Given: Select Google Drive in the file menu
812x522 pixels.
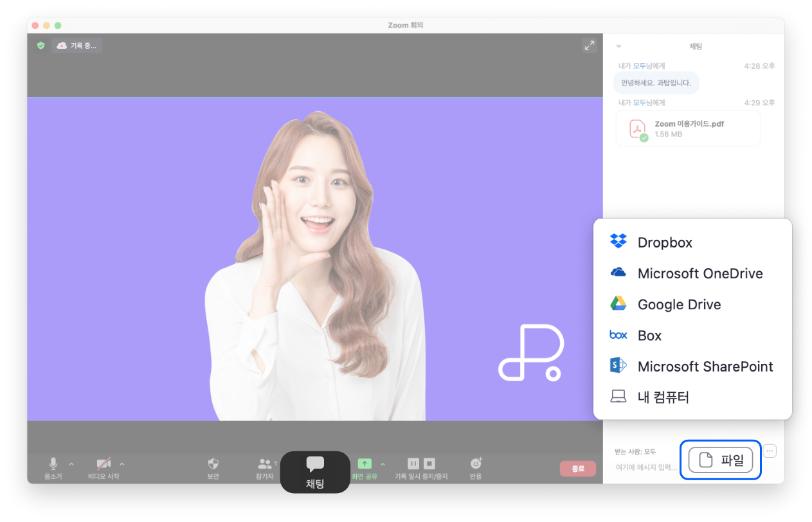Looking at the screenshot, I should point(678,305).
